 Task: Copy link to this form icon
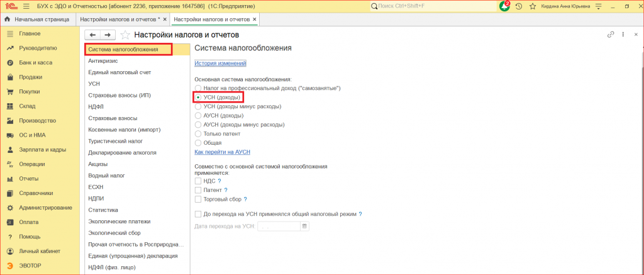click(610, 35)
